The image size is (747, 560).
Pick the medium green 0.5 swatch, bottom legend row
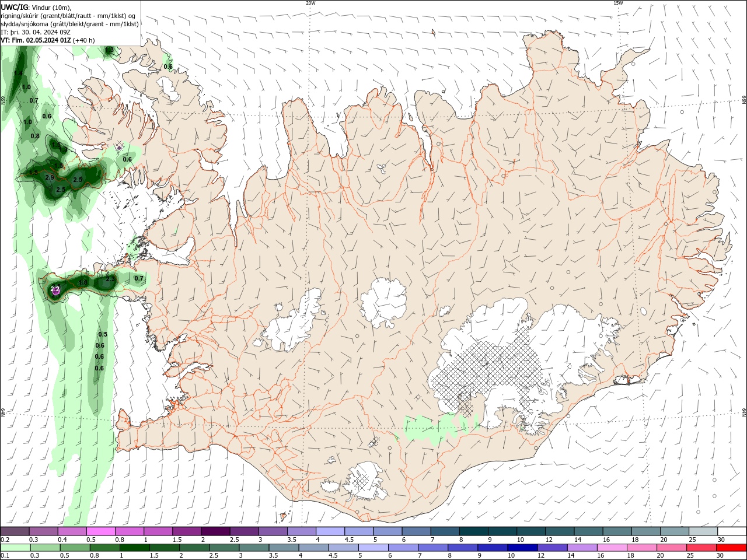[75, 548]
